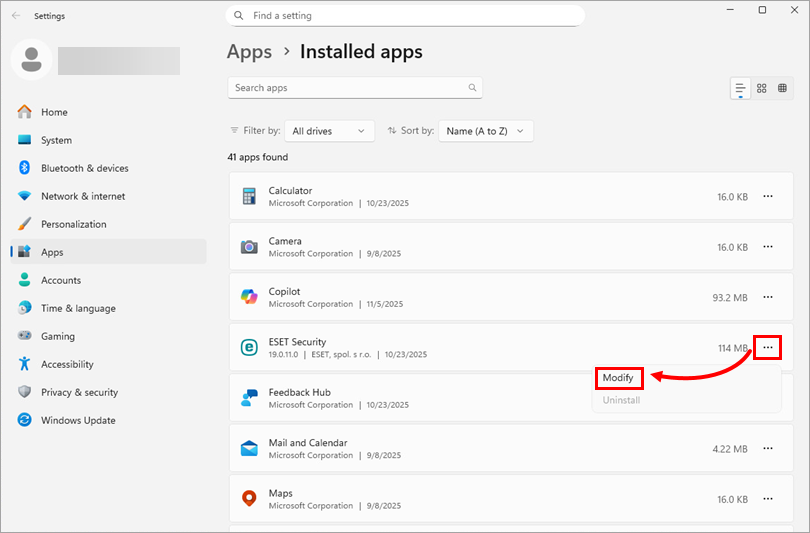This screenshot has width=810, height=533.
Task: Open more options for Calculator
Action: tap(768, 196)
